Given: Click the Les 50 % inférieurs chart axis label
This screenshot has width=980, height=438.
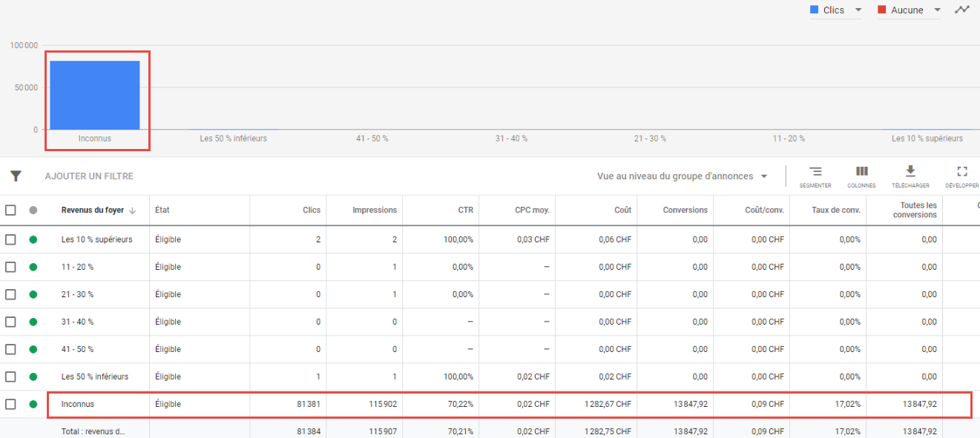Looking at the screenshot, I should point(234,139).
